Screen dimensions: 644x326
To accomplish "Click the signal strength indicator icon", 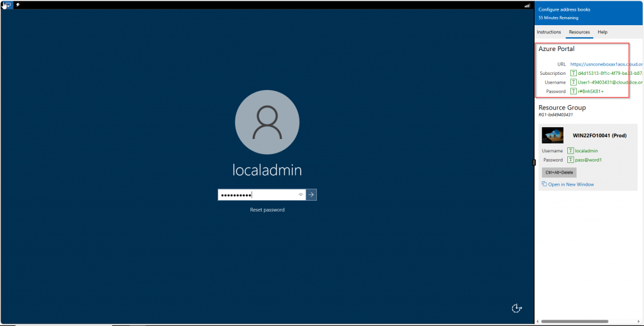I will click(527, 5).
